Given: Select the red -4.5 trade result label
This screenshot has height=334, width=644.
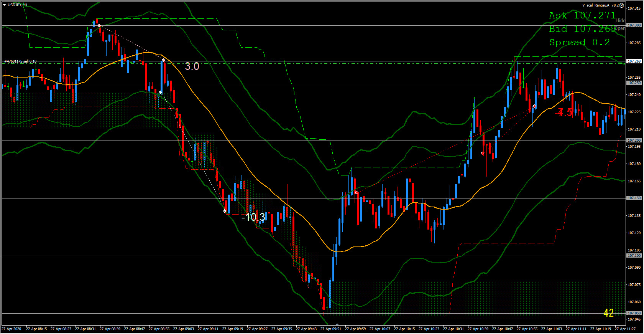Looking at the screenshot, I should point(563,112).
